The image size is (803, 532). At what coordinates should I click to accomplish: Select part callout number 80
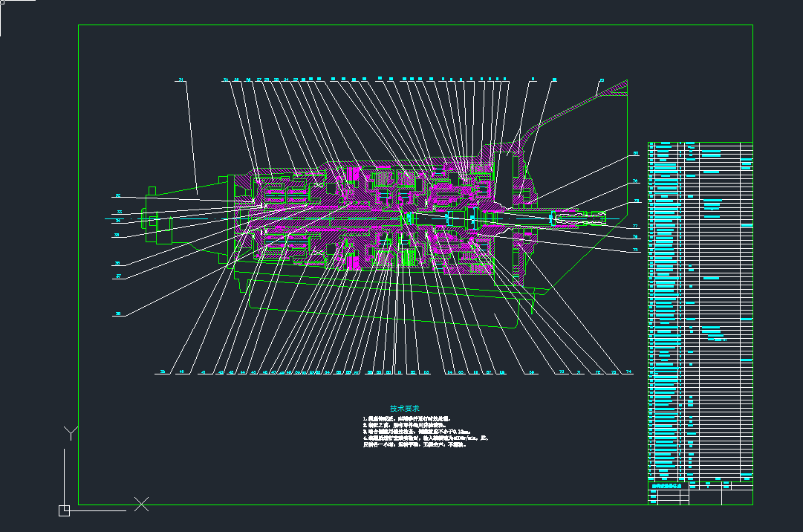635,154
